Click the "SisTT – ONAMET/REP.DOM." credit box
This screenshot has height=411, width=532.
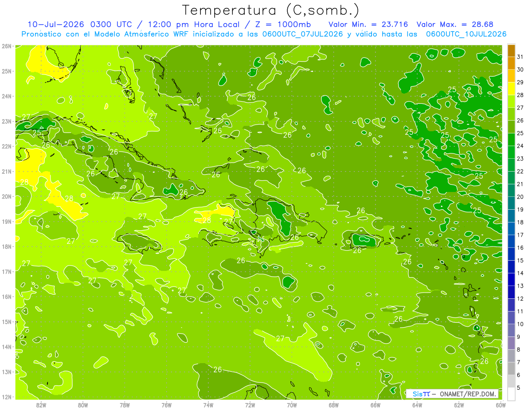point(452,394)
